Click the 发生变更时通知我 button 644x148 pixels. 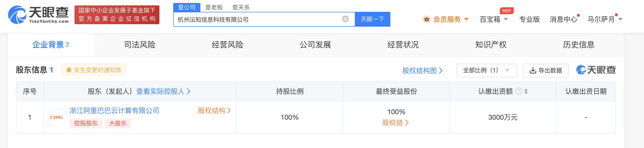click(x=94, y=70)
